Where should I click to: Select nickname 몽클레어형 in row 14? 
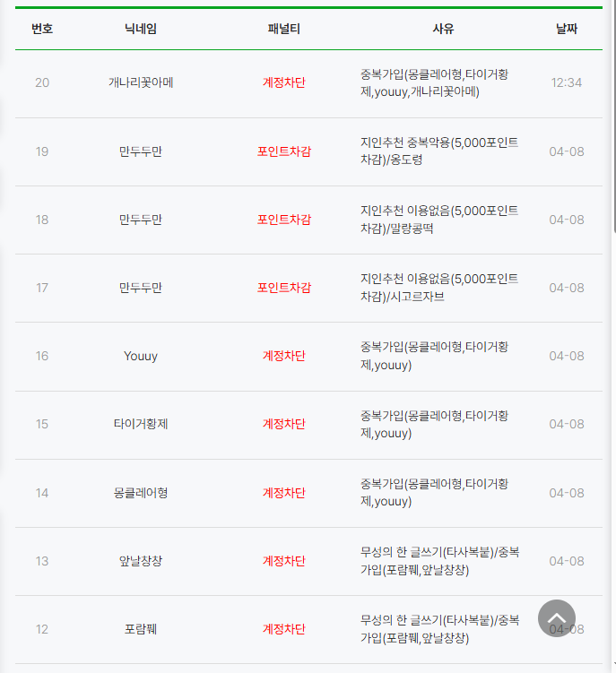[x=141, y=493]
